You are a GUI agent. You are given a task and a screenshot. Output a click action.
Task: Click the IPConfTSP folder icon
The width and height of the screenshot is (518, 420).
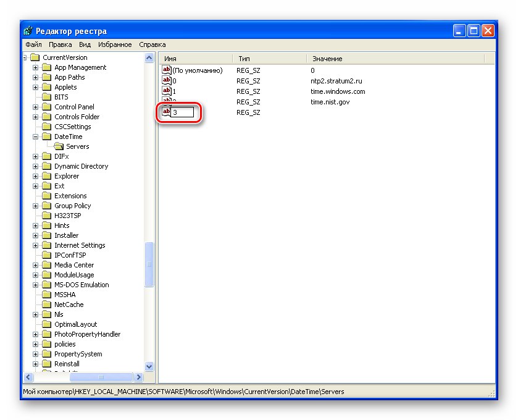(46, 255)
